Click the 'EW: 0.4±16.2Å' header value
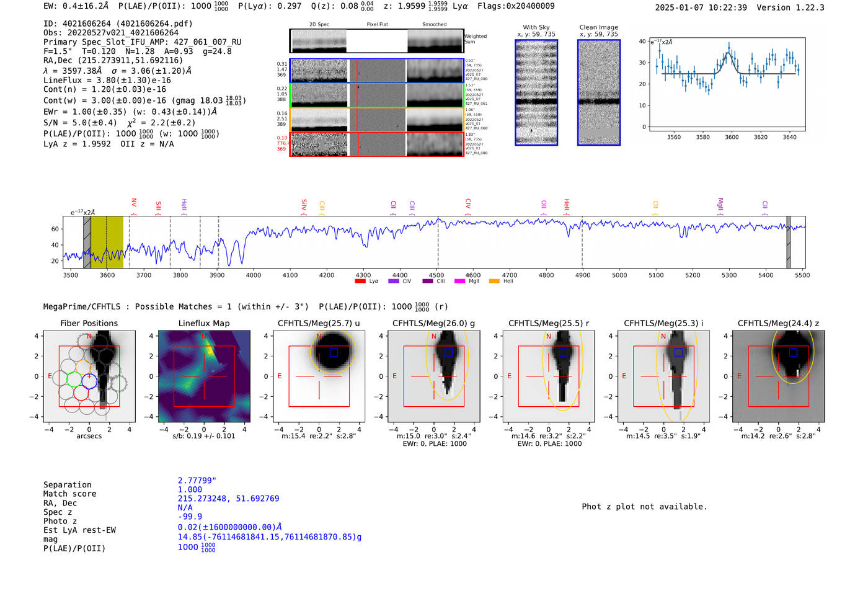 (76, 6)
